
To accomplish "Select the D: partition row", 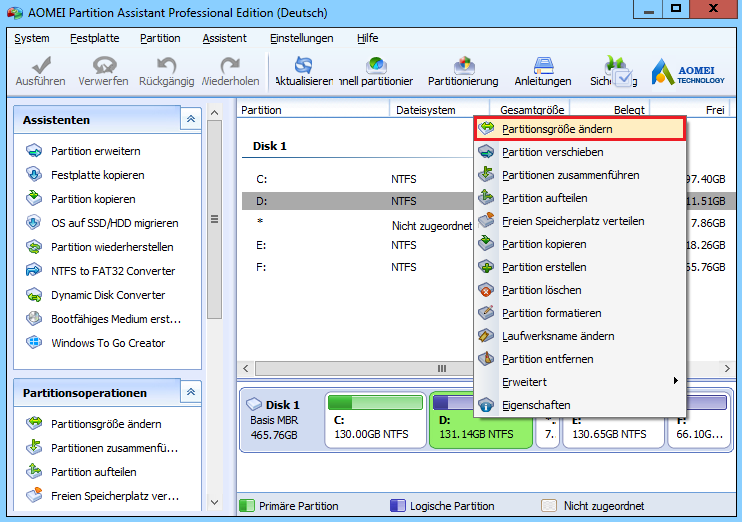I will 358,201.
